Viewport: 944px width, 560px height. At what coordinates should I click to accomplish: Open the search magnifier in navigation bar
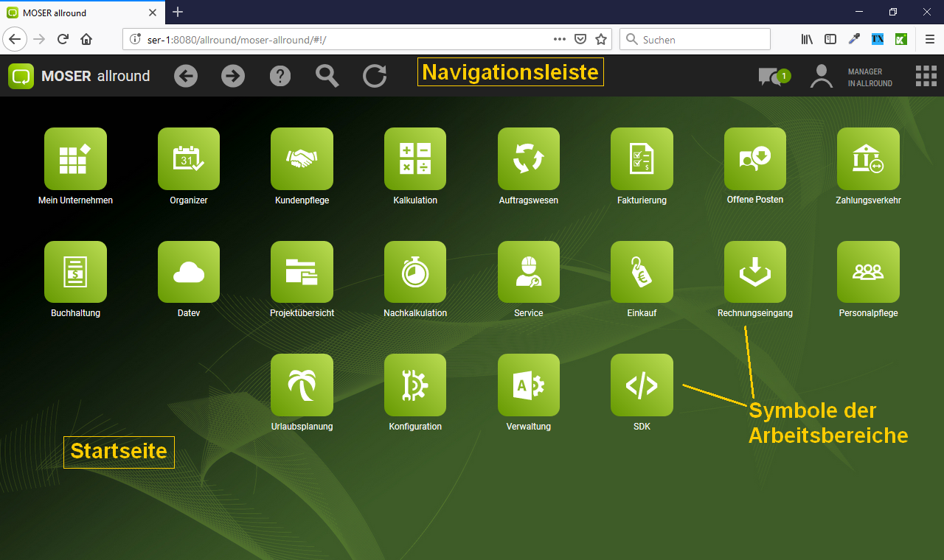point(327,76)
